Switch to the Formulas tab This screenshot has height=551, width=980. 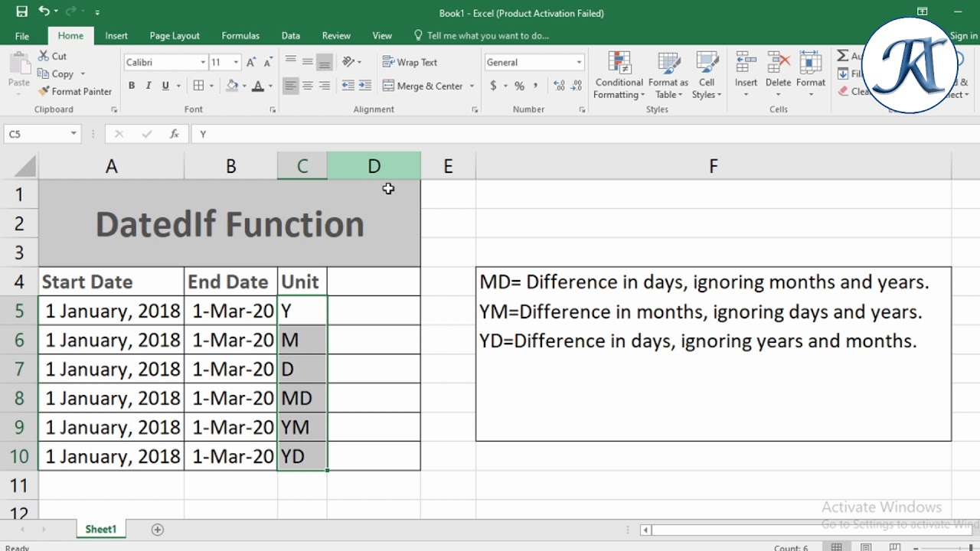click(x=240, y=36)
